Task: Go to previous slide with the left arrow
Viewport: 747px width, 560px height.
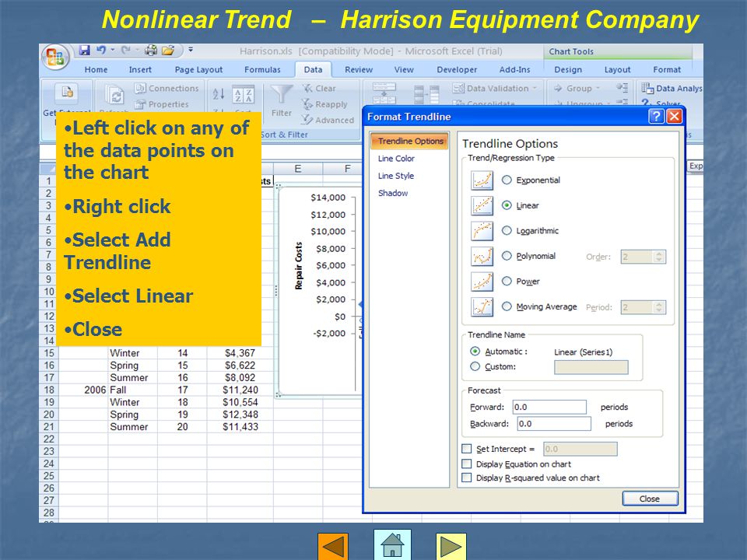Action: point(333,546)
